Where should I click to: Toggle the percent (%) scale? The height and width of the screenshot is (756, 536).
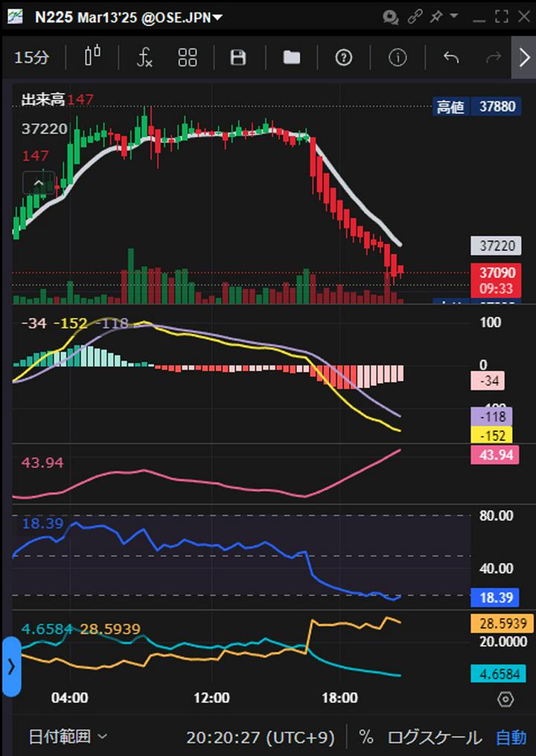click(x=366, y=737)
